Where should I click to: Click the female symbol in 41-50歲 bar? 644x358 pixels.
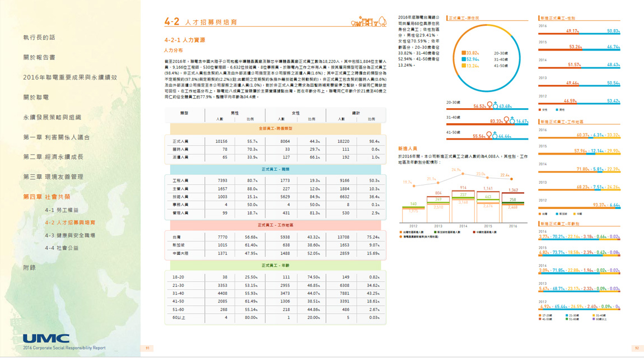coord(488,136)
